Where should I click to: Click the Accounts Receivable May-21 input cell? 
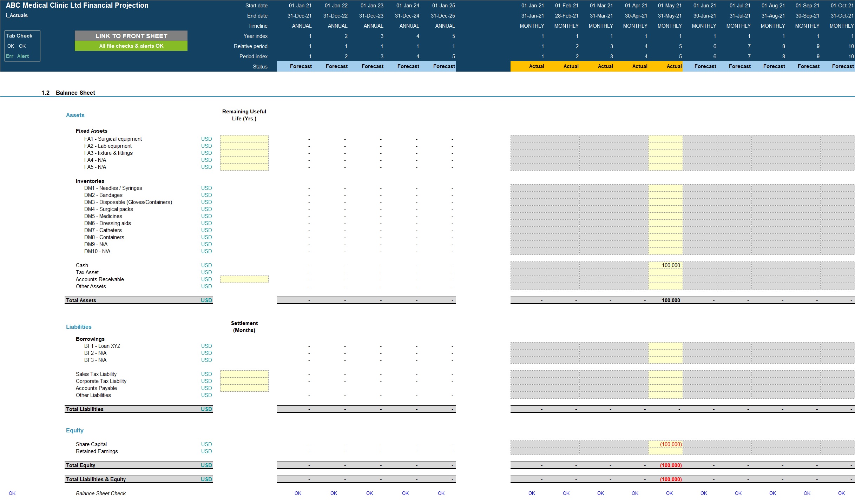tap(665, 279)
